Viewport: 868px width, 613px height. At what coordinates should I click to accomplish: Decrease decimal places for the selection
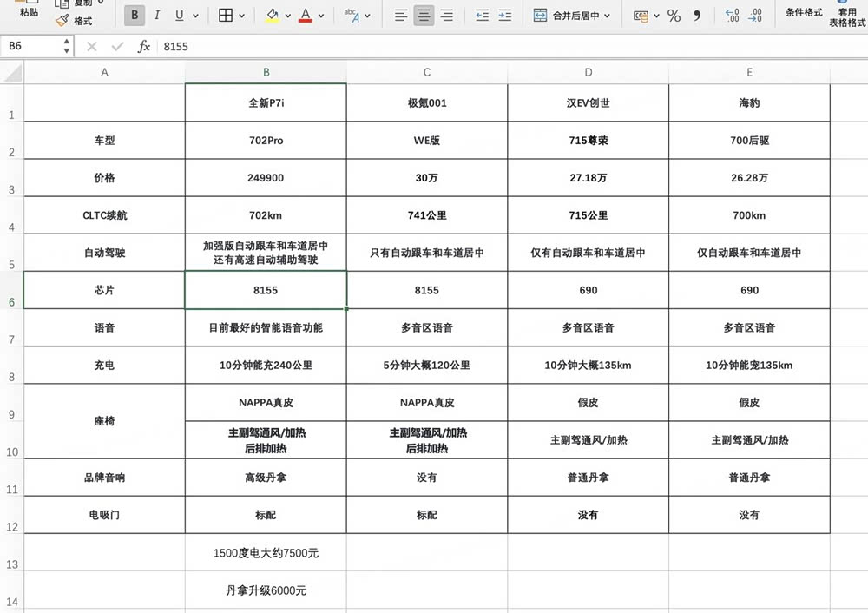click(x=754, y=15)
